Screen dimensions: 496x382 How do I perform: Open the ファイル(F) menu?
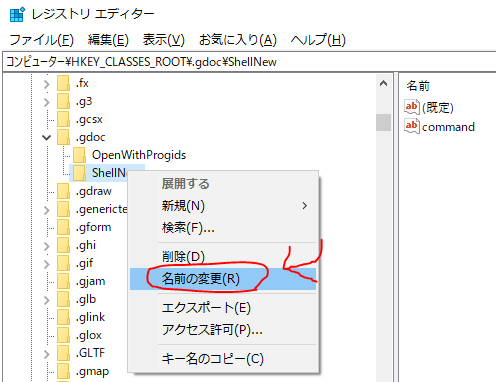tap(41, 40)
